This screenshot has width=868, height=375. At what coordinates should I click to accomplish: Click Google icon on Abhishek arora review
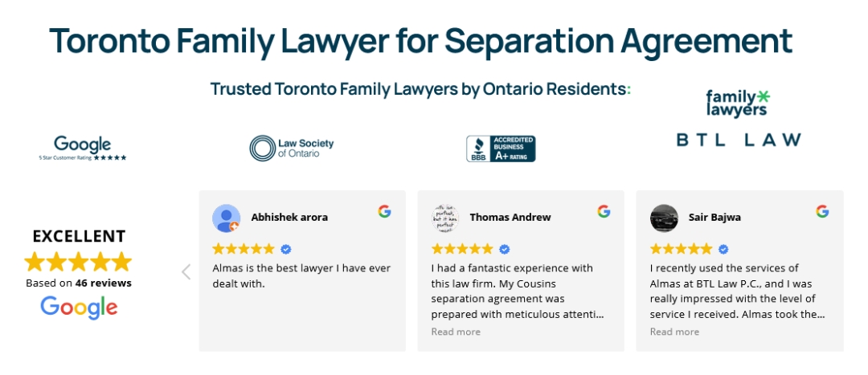tap(385, 211)
